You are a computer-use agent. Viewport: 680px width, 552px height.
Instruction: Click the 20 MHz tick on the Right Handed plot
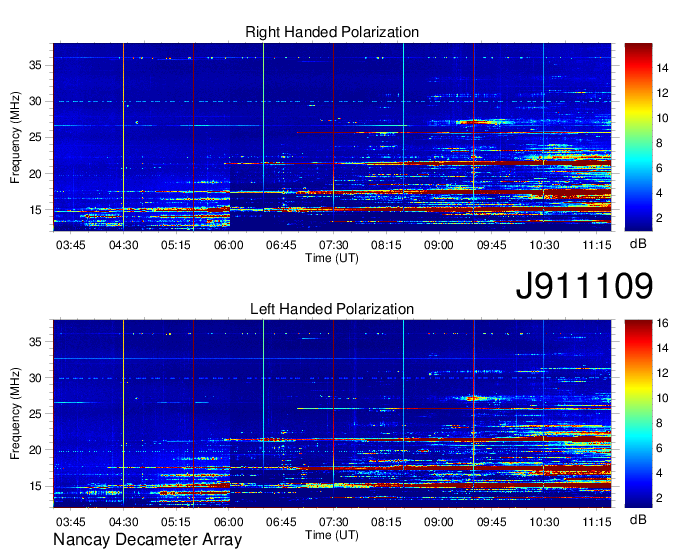[x=35, y=173]
